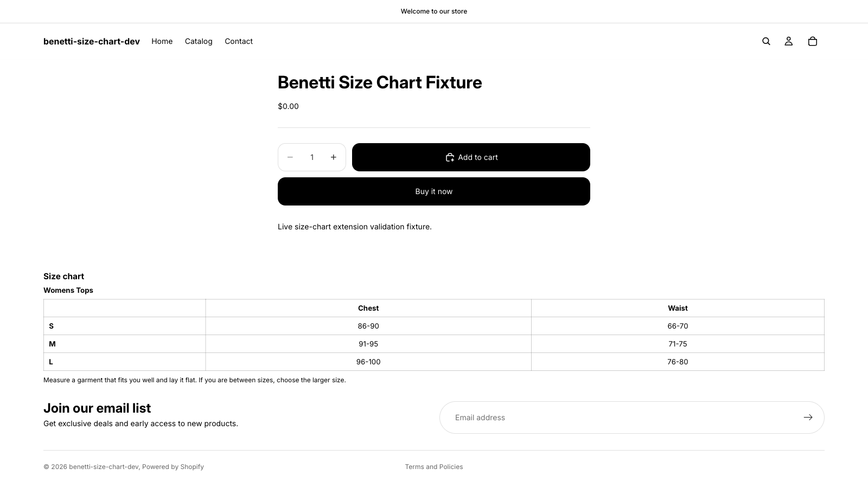868x488 pixels.
Task: Open the search icon in header
Action: (766, 41)
